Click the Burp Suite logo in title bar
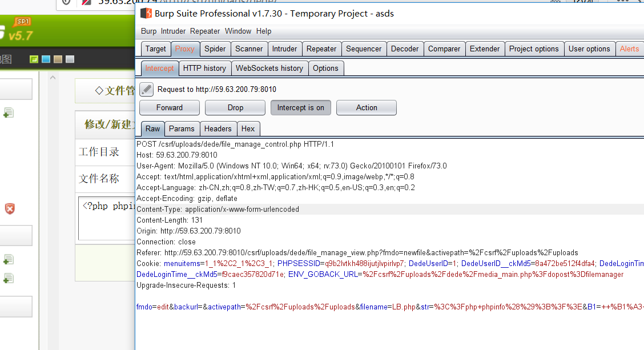 pyautogui.click(x=146, y=14)
